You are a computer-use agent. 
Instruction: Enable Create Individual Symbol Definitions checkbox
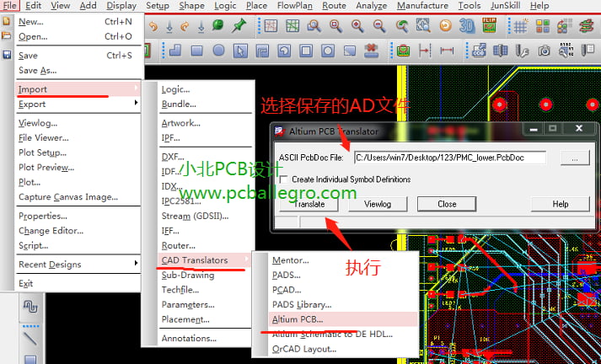point(283,179)
